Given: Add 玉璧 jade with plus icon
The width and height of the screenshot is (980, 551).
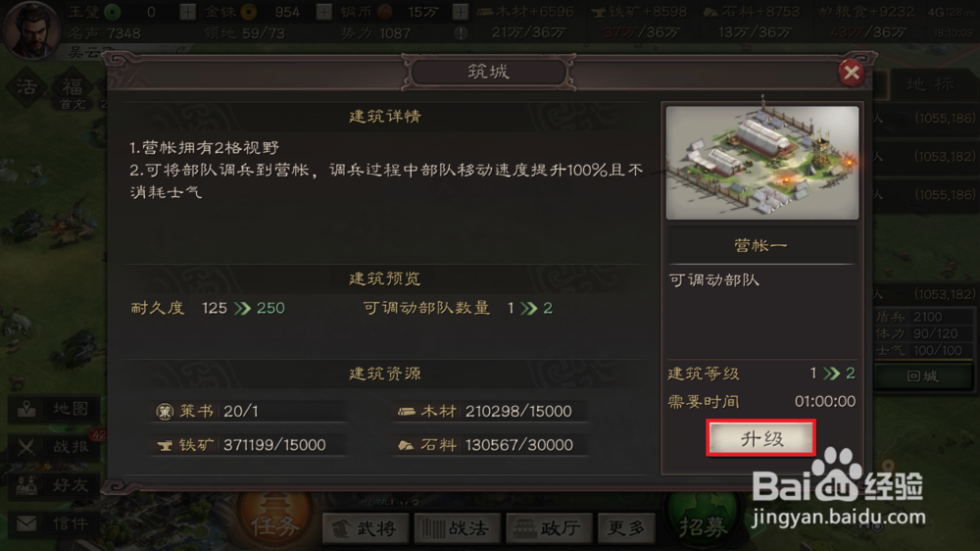Looking at the screenshot, I should pyautogui.click(x=187, y=11).
